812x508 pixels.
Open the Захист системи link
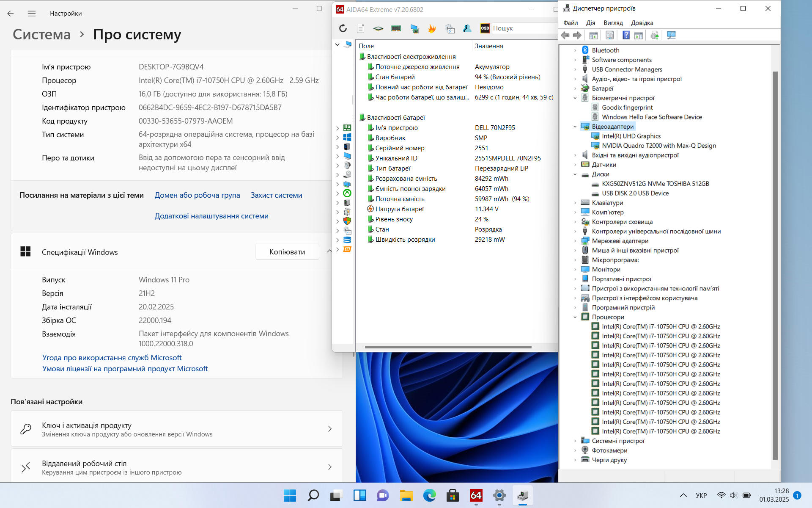click(276, 195)
